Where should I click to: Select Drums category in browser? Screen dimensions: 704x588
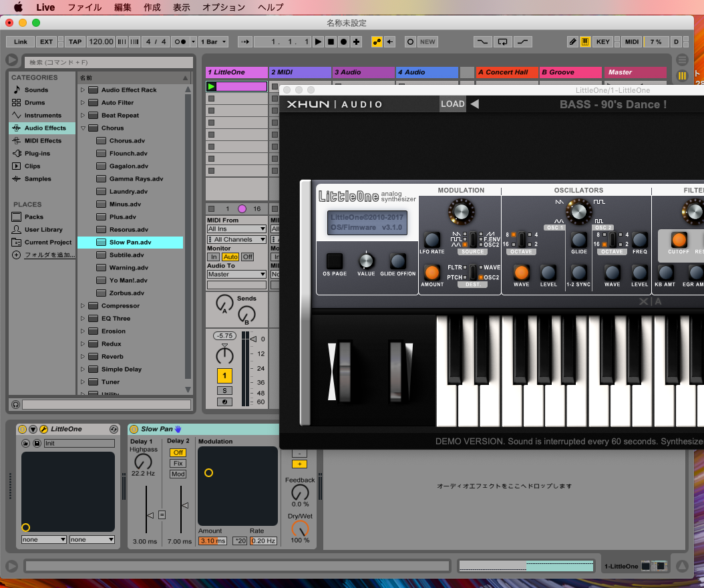pos(35,102)
